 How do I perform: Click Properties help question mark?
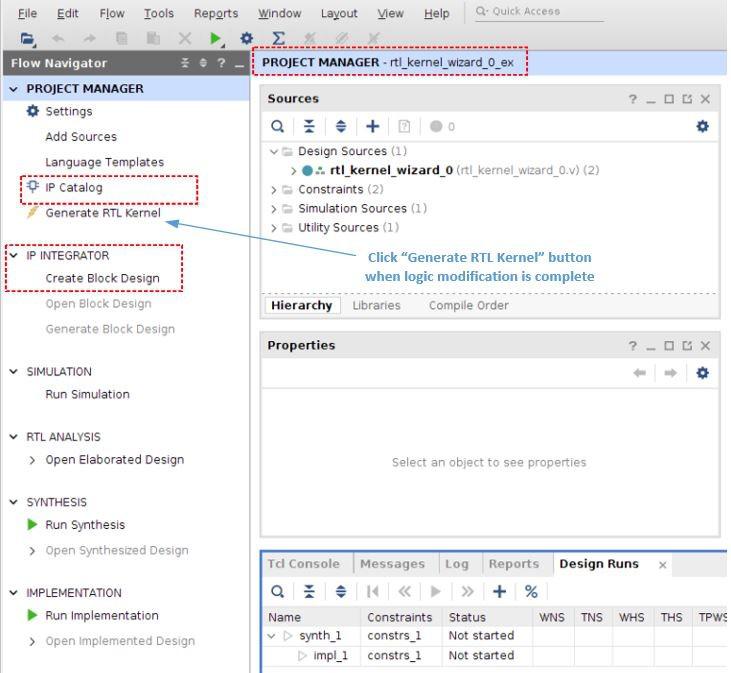(x=633, y=346)
